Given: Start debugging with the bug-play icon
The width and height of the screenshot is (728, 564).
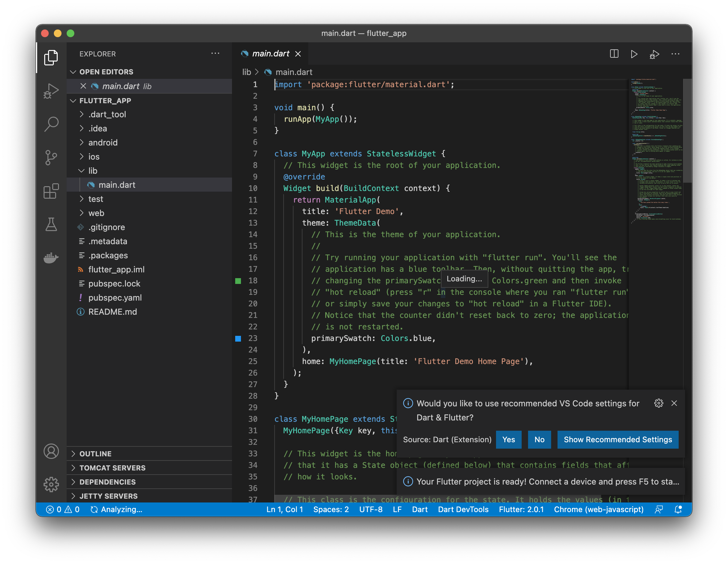Looking at the screenshot, I should coord(654,54).
